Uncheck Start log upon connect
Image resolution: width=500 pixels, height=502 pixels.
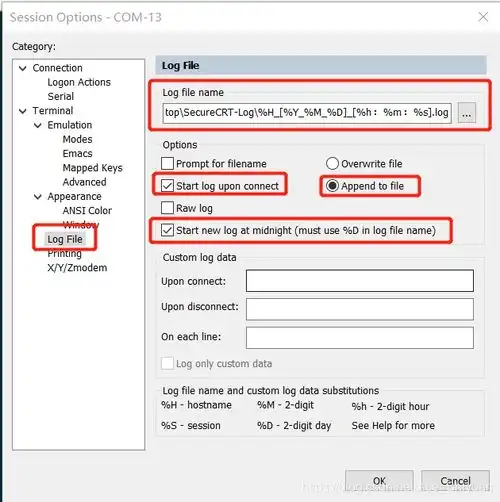coord(167,186)
